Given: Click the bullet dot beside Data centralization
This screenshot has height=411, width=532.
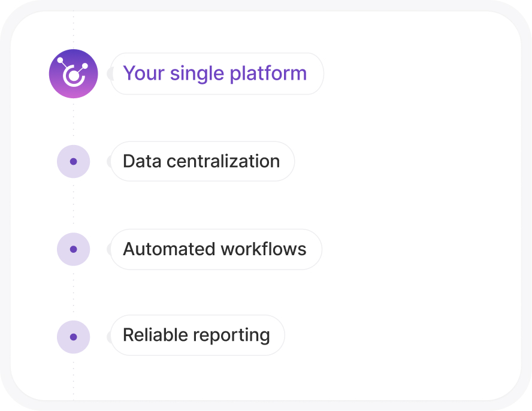Looking at the screenshot, I should point(73,162).
